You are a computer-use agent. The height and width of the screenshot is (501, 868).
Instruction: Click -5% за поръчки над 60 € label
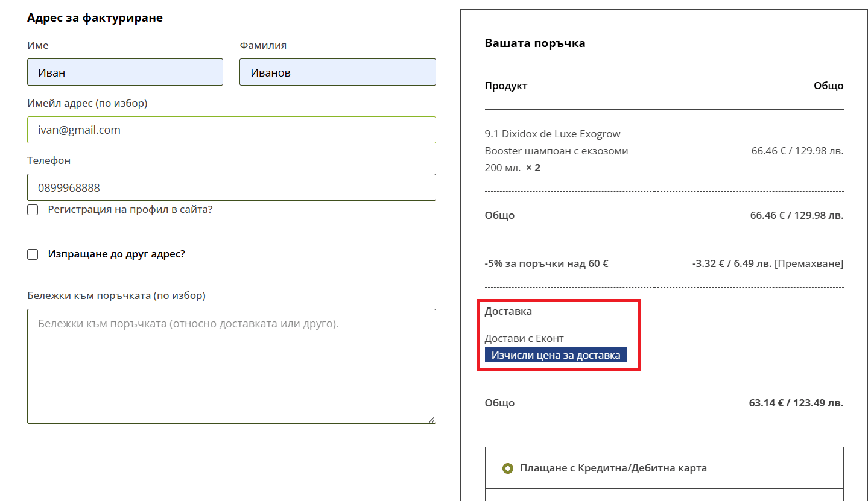click(546, 263)
